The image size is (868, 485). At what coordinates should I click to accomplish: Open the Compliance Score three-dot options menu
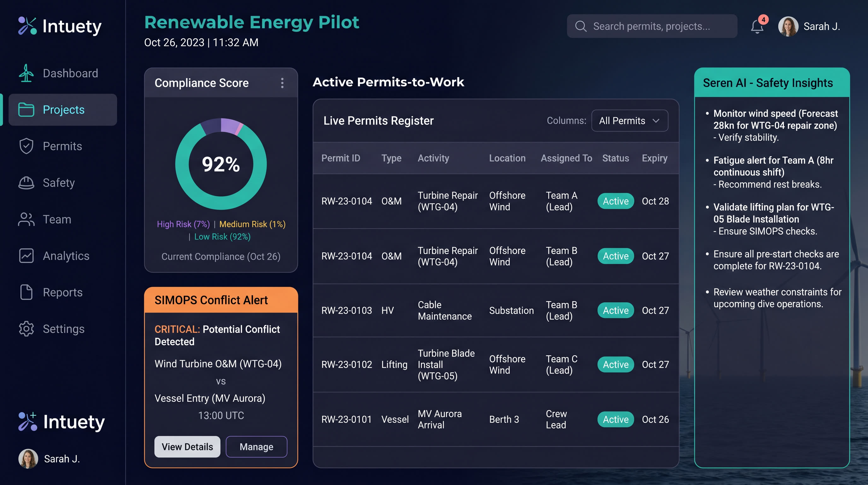point(282,83)
